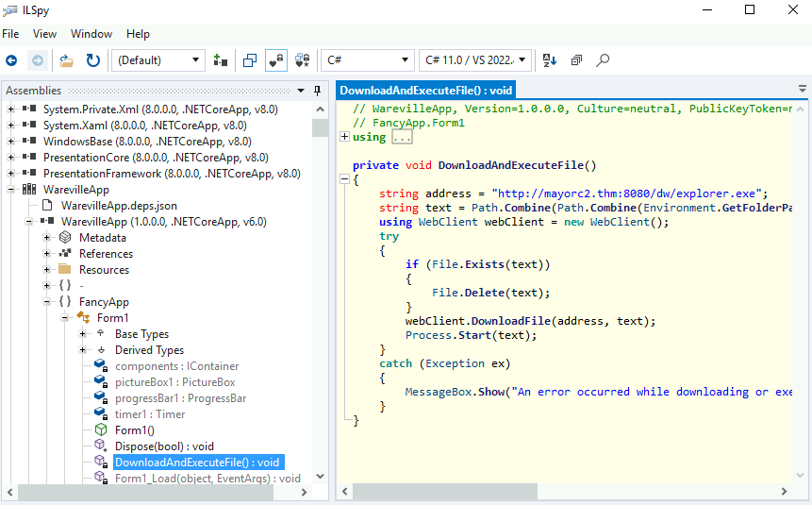Open the tab list dropdown arrow
Image resolution: width=812 pixels, height=505 pixels.
(803, 89)
